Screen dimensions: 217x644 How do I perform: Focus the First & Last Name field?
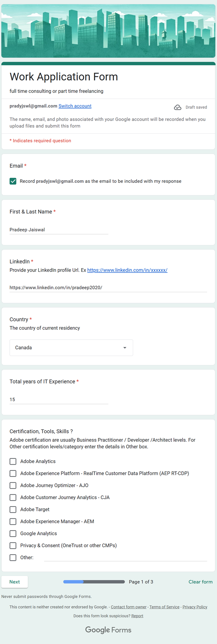[59, 230]
